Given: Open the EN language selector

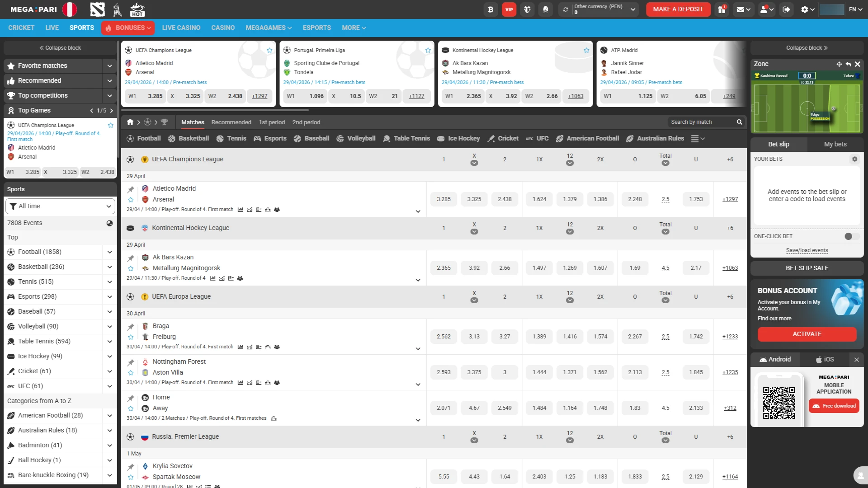Looking at the screenshot, I should tap(855, 9).
